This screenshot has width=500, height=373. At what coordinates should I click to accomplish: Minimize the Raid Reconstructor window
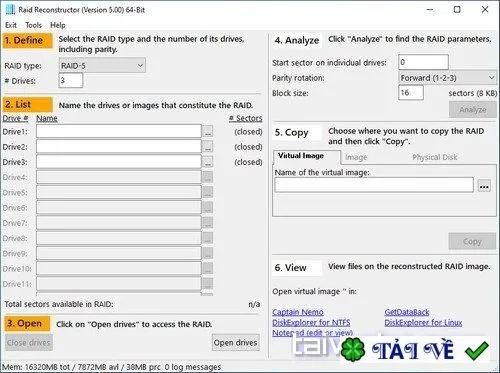point(430,9)
